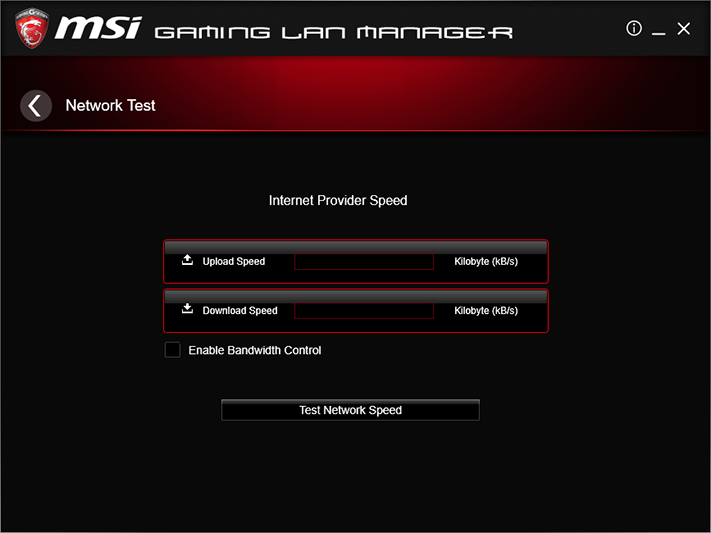Image resolution: width=711 pixels, height=533 pixels.
Task: Start the Test Network Speed button
Action: [350, 410]
